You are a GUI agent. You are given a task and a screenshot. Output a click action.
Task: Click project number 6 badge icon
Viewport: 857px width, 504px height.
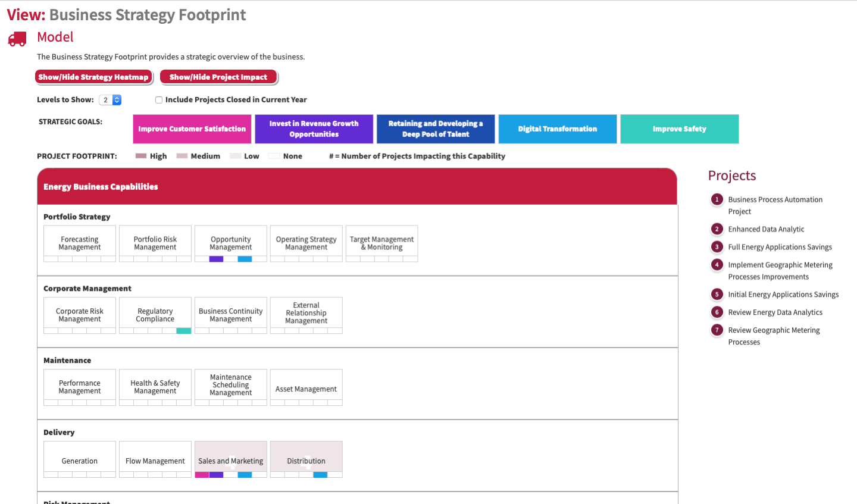pyautogui.click(x=717, y=312)
